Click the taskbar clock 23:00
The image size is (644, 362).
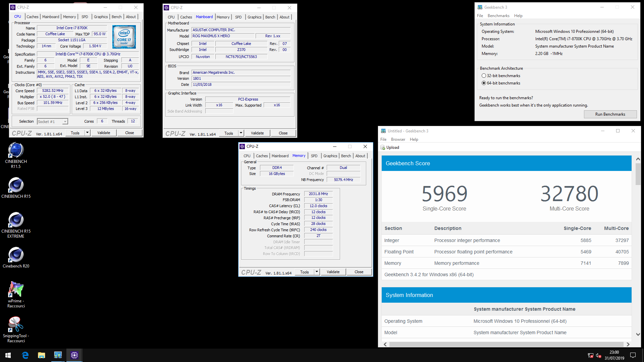point(614,352)
